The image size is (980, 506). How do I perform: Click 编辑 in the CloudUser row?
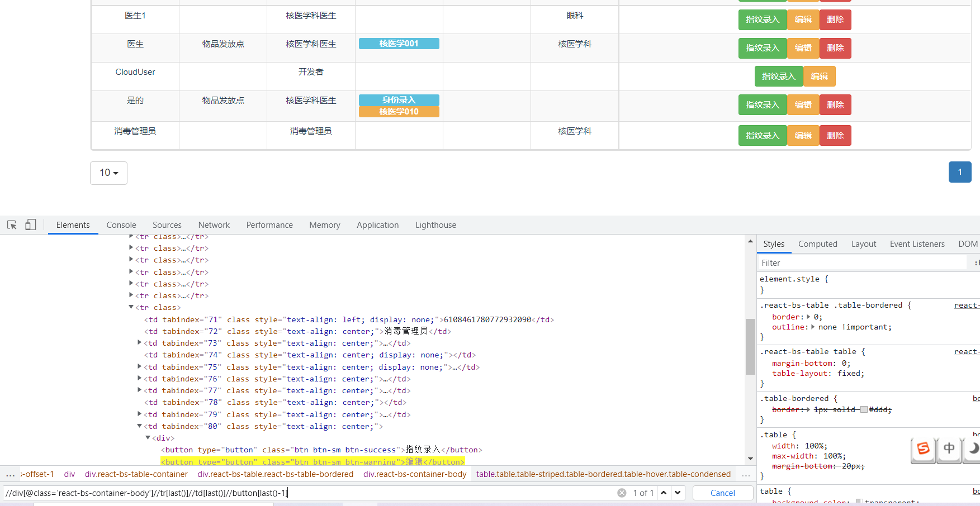[820, 77]
